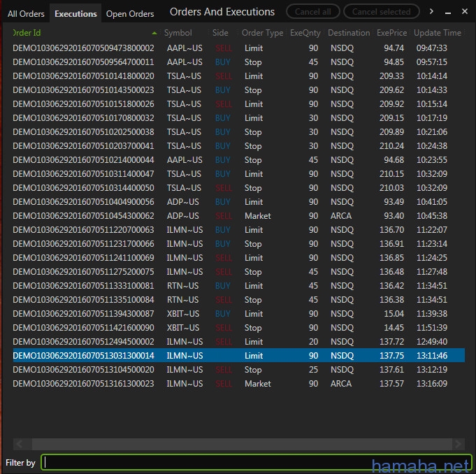
Task: Click ExePrice 210.24 cell
Action: (391, 145)
